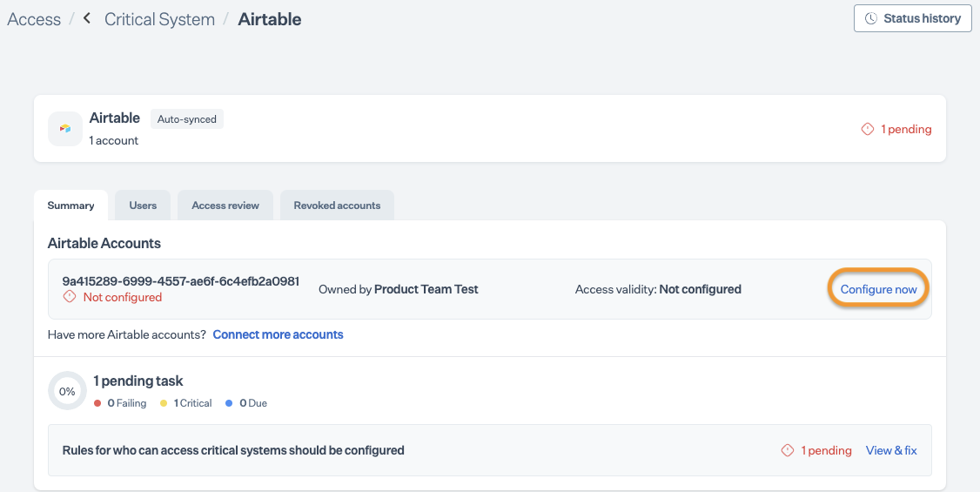Open Critical System breadcrumb

tap(159, 19)
